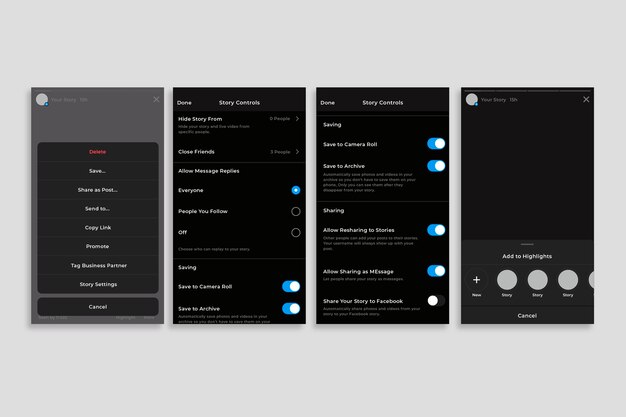Select Copy Link in the menu
This screenshot has height=417, width=626.
click(x=98, y=228)
